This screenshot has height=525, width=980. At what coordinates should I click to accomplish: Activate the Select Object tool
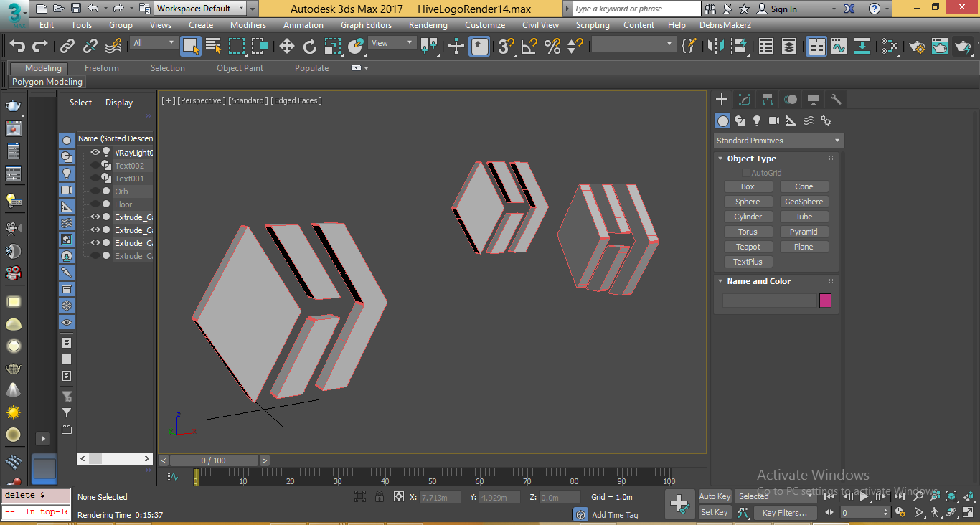pos(191,47)
